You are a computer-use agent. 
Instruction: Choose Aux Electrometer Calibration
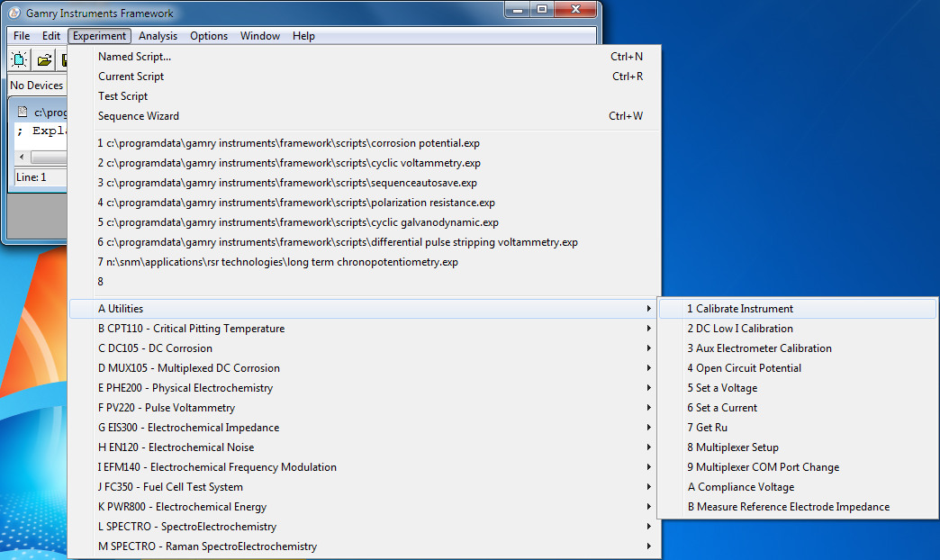pyautogui.click(x=798, y=348)
